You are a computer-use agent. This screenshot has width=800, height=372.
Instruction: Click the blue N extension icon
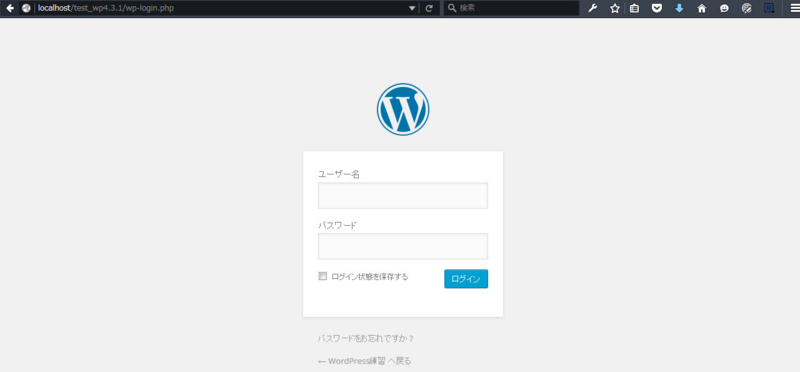(x=769, y=8)
